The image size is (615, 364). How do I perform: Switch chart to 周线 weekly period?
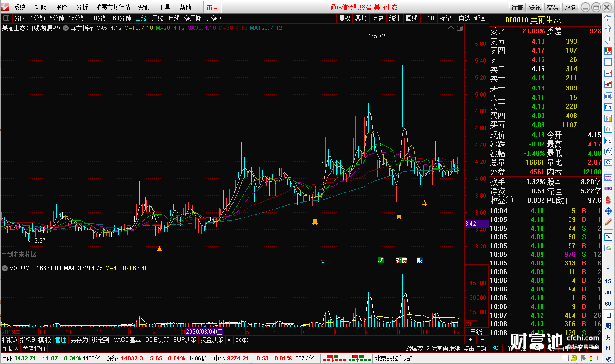point(158,18)
